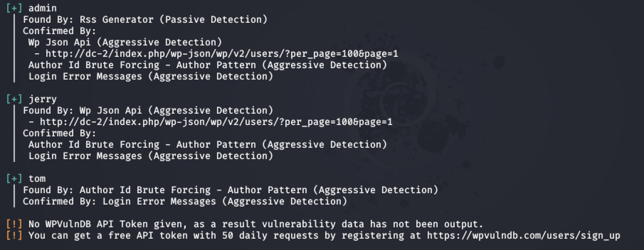The image size is (644, 250).
Task: Select the username jerry
Action: coord(42,99)
